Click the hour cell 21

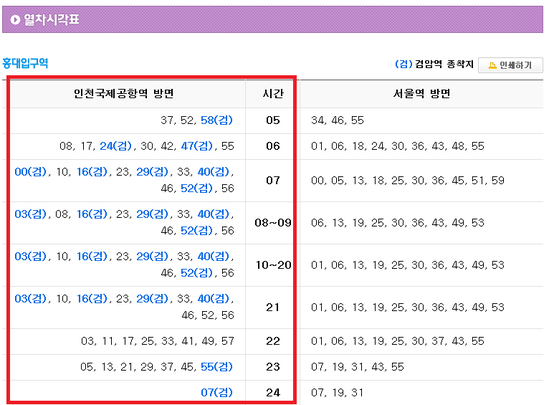[273, 307]
